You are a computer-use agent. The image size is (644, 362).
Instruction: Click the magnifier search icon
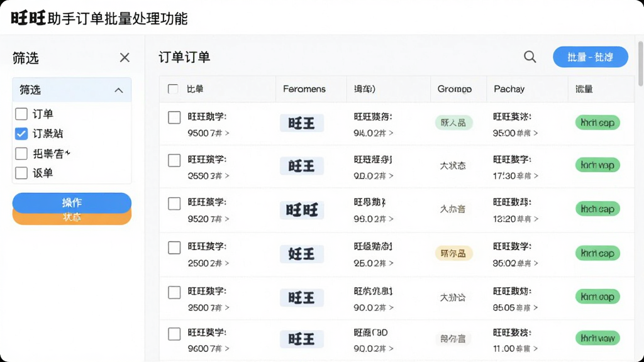[x=530, y=57]
